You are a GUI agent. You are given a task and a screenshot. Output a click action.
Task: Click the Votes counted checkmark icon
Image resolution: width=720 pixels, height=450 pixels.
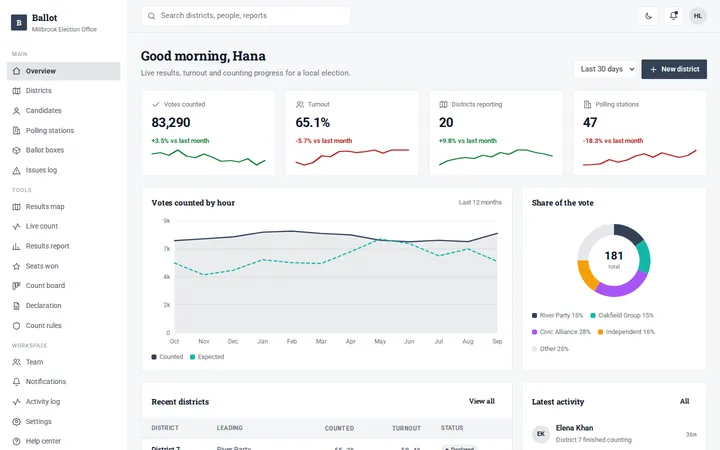156,104
